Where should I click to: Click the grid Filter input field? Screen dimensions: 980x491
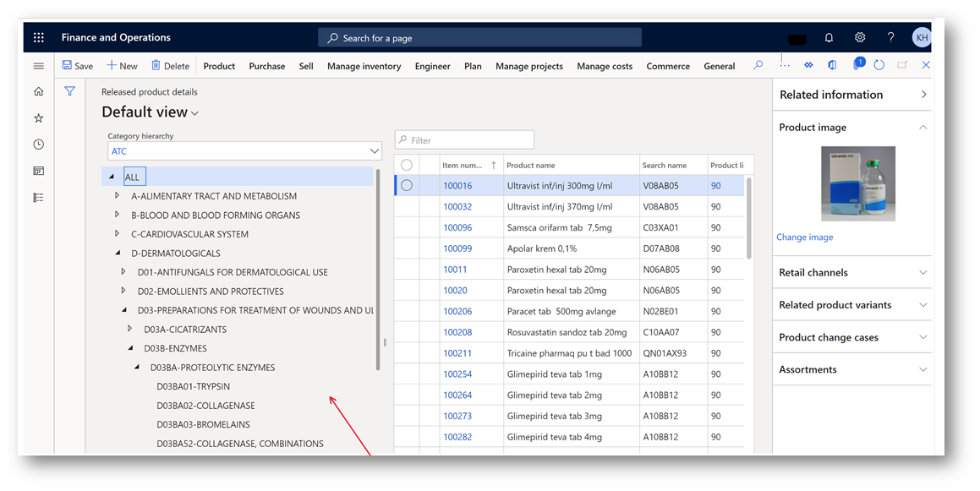tap(465, 140)
